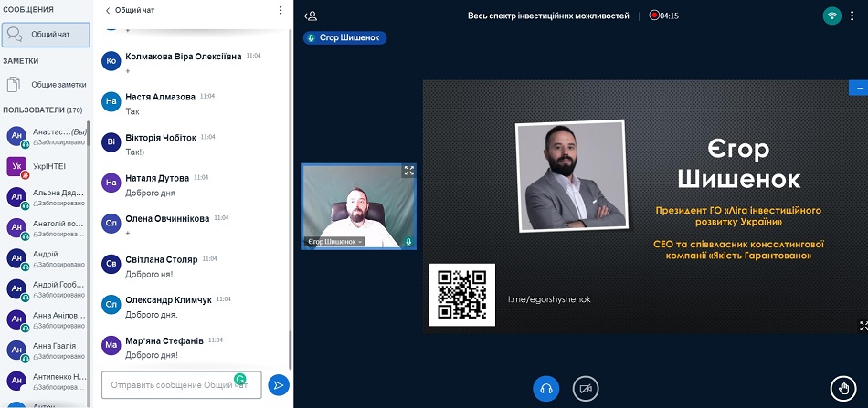The width and height of the screenshot is (868, 408).
Task: Send the chat message with the arrow button
Action: click(x=279, y=385)
